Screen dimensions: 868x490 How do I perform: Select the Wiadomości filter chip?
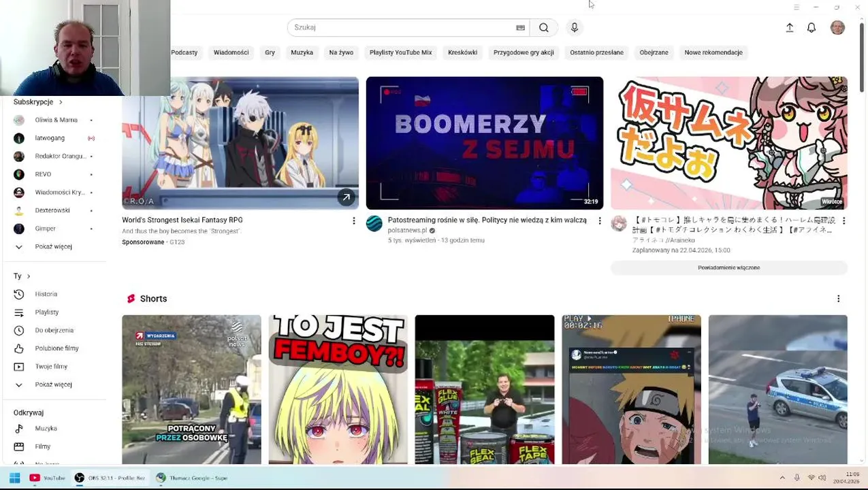(231, 52)
